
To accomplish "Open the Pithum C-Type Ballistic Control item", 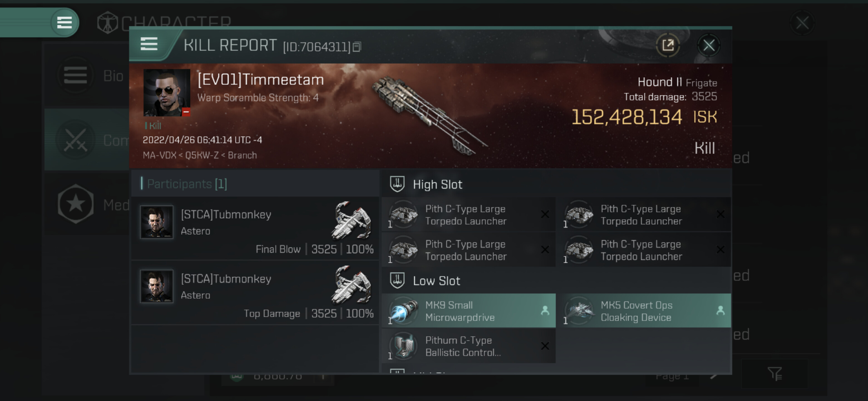I will pos(469,346).
